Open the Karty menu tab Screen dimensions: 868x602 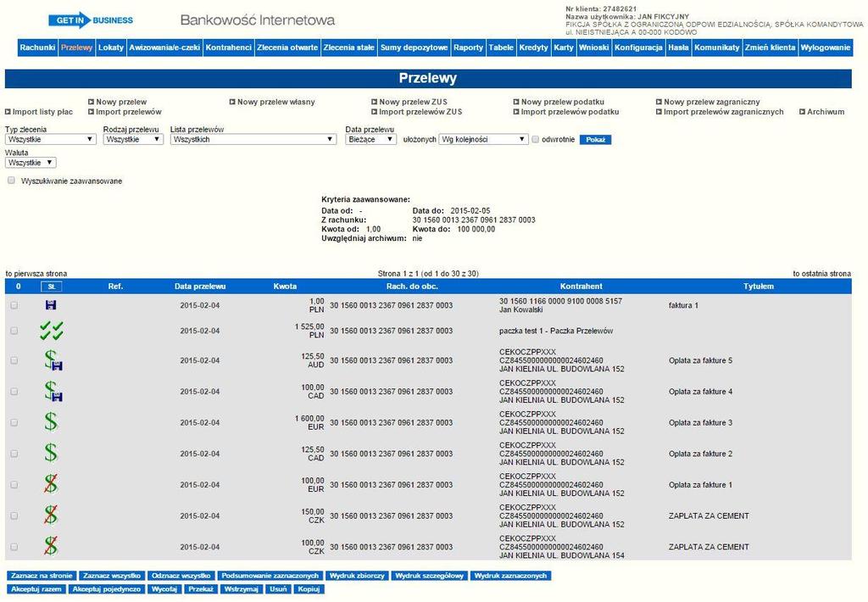coord(564,47)
